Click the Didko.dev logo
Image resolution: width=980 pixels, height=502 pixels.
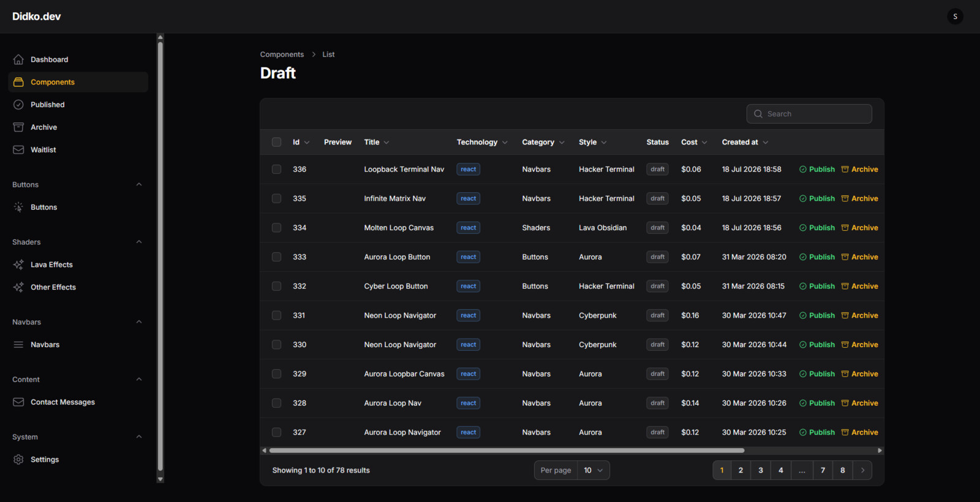(37, 17)
